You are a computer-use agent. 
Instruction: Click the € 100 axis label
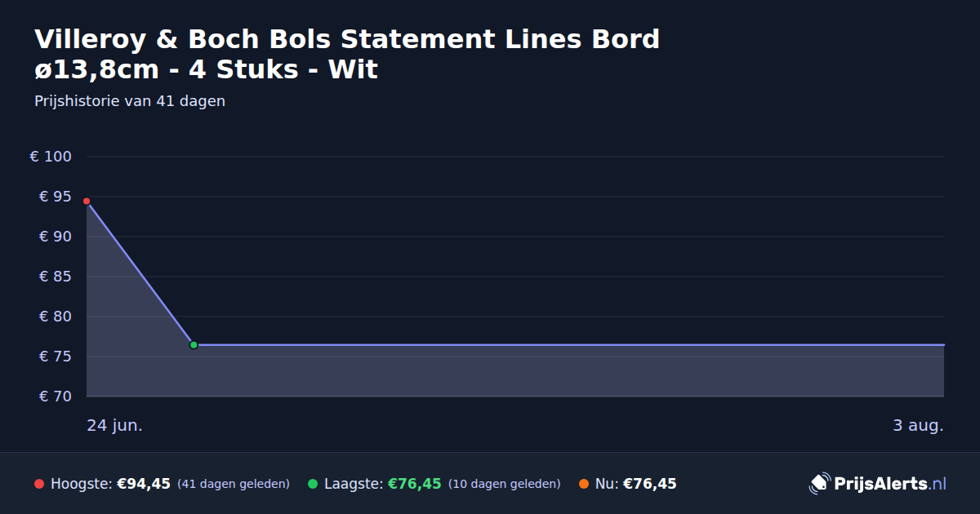point(51,157)
